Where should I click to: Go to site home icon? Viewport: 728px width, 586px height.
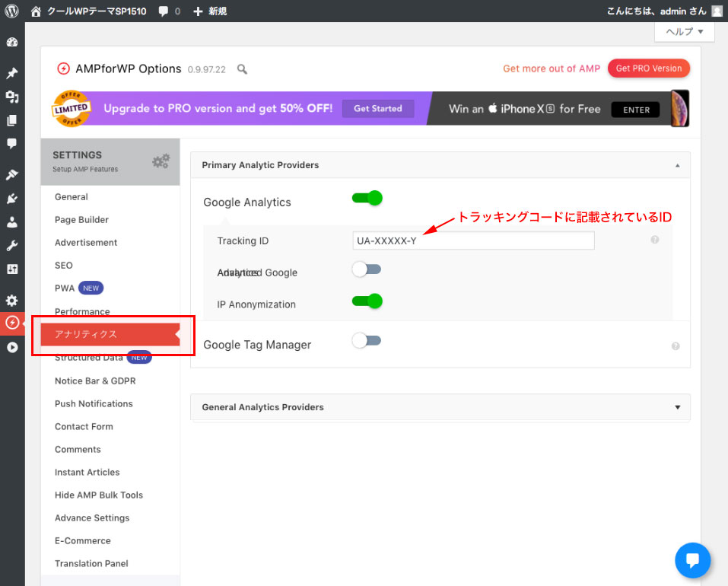point(36,11)
